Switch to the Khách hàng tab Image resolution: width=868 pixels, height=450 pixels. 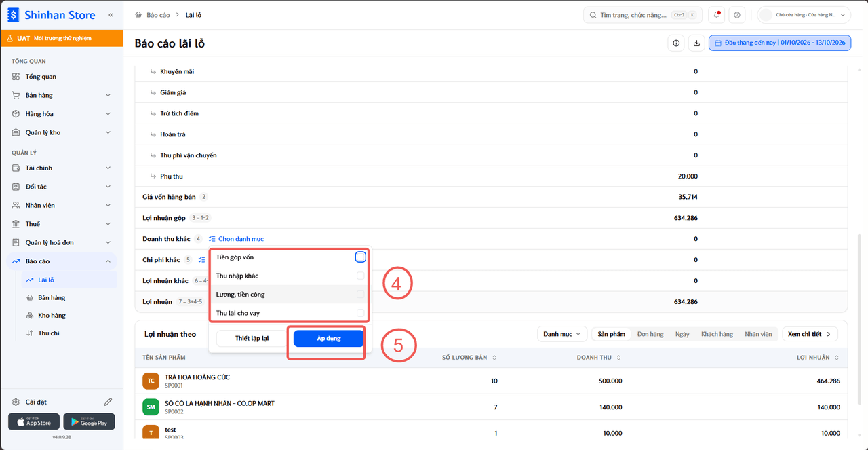coord(717,334)
